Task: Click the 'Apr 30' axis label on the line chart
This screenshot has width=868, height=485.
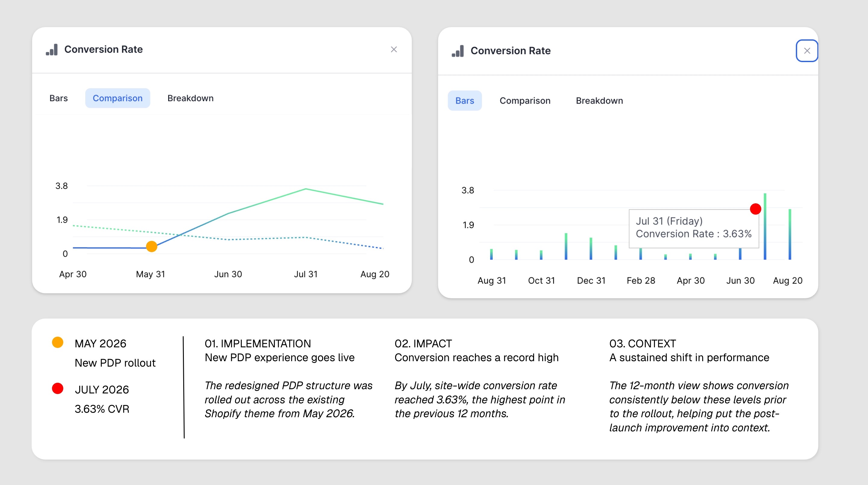Action: tap(73, 274)
